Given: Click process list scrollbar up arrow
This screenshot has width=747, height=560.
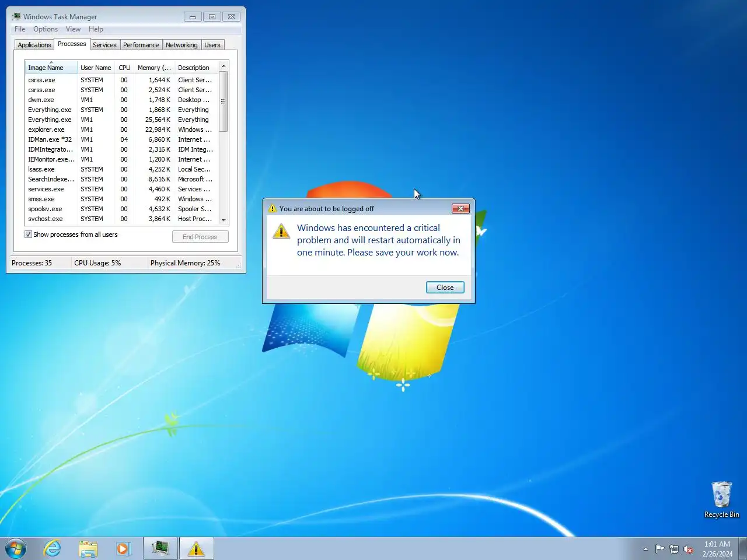Looking at the screenshot, I should pyautogui.click(x=224, y=66).
